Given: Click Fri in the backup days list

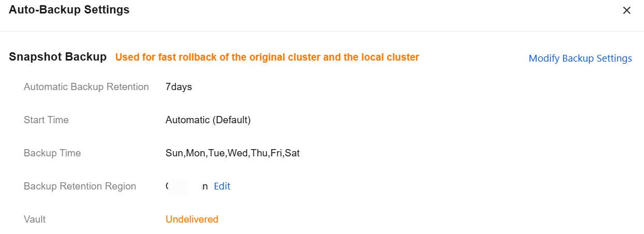Looking at the screenshot, I should [276, 153].
